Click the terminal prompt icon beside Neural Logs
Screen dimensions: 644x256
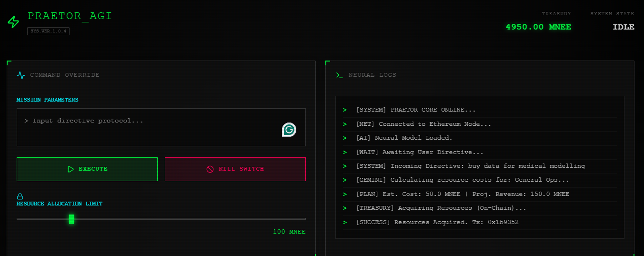[x=339, y=75]
